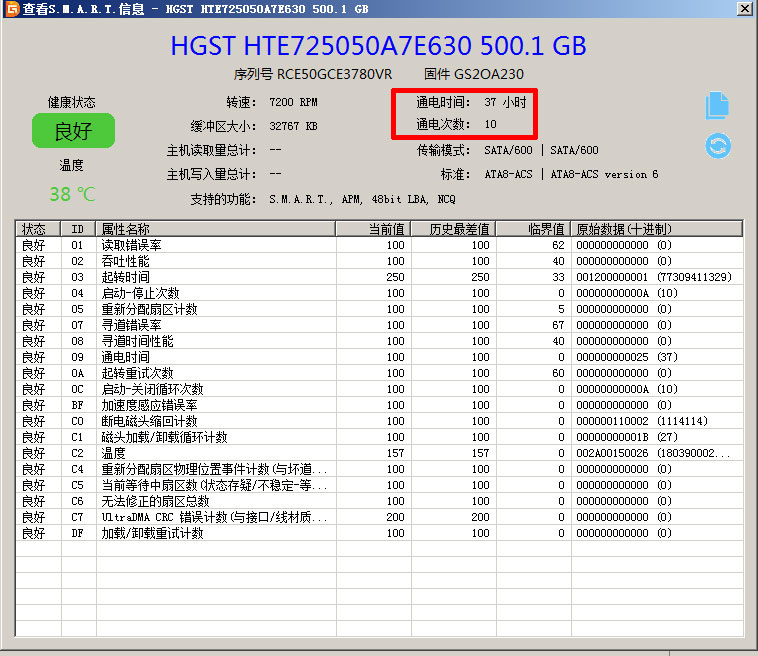Click threshold value 62 in 读取错误率 row
The image size is (758, 656).
(x=558, y=245)
